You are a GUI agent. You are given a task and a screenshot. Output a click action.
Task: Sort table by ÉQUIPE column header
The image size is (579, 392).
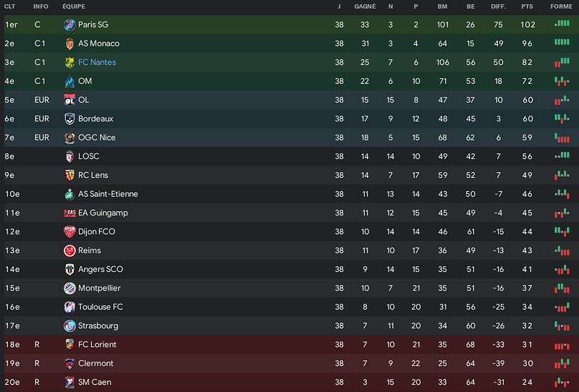(74, 7)
